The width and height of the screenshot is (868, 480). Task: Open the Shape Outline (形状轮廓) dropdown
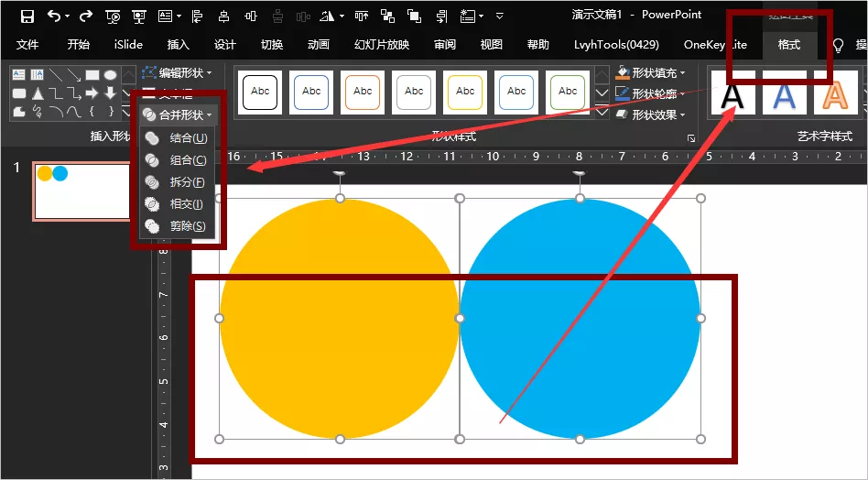(x=652, y=93)
